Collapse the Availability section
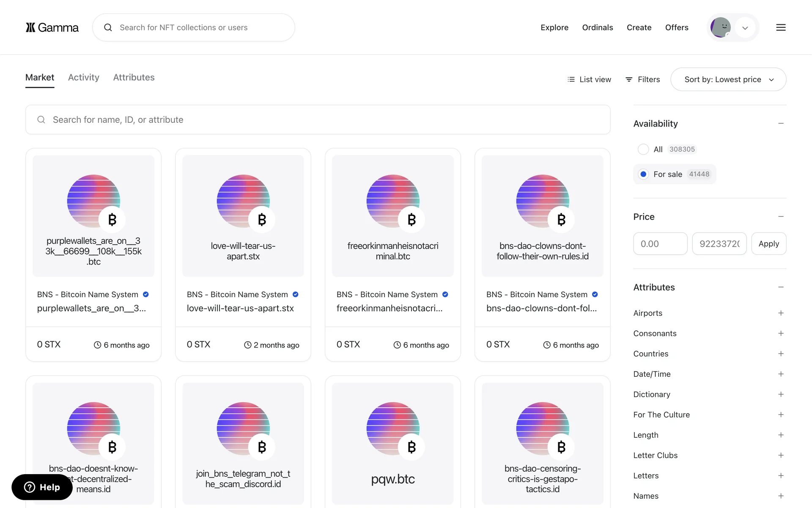Viewport: 812px width, 508px height. (781, 124)
